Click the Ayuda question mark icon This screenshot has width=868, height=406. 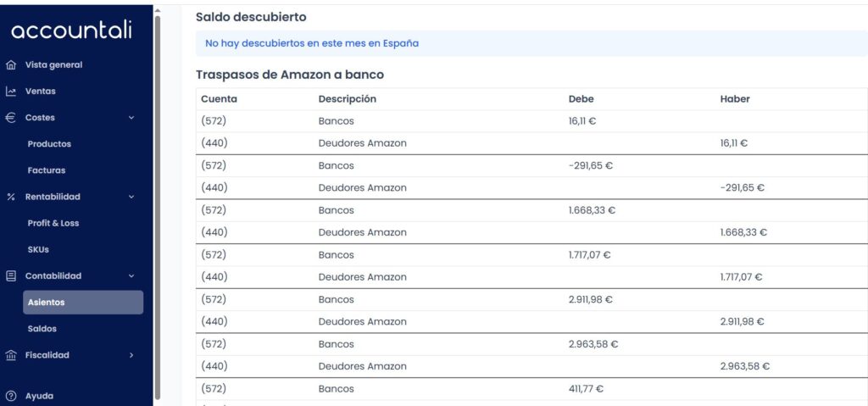tap(10, 396)
